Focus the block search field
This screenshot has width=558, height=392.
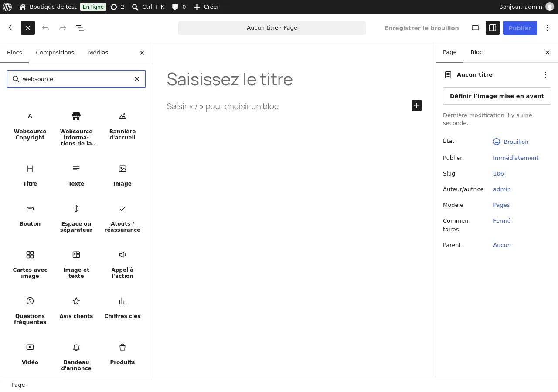click(76, 79)
